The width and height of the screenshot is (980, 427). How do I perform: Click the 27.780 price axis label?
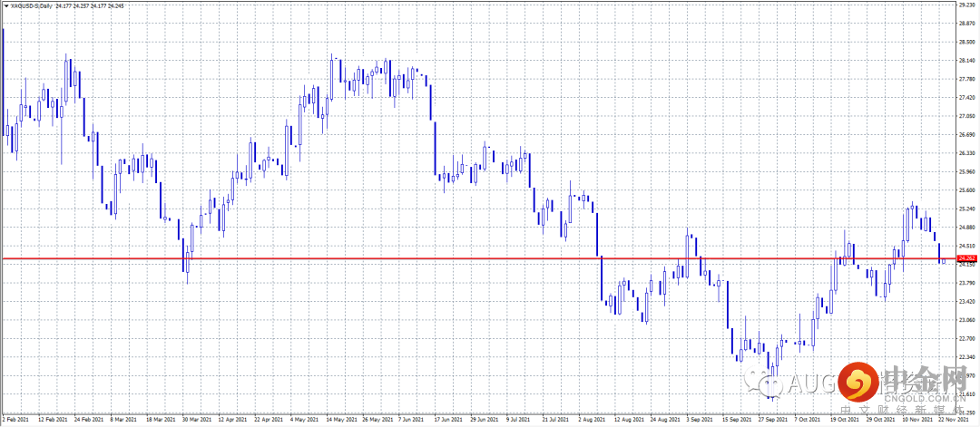click(969, 79)
